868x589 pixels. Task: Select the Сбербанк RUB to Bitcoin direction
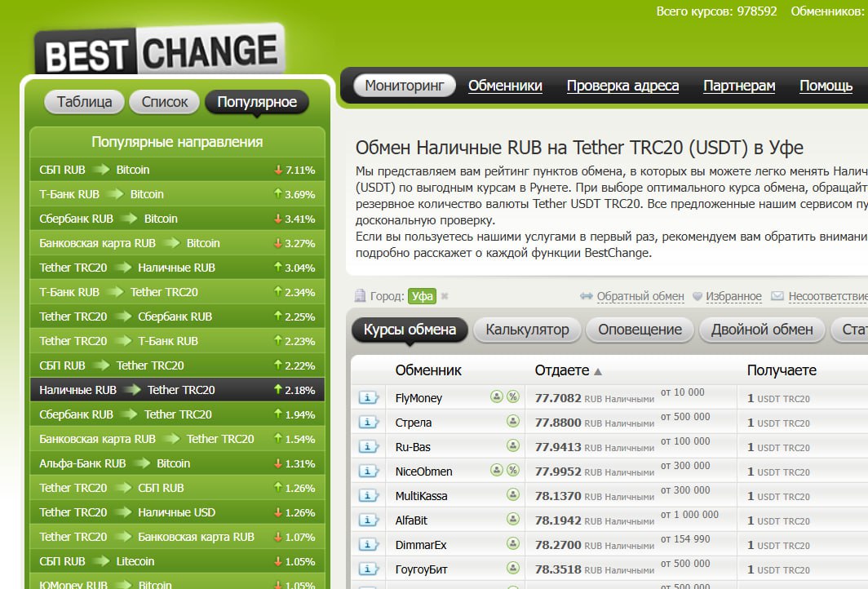[177, 219]
